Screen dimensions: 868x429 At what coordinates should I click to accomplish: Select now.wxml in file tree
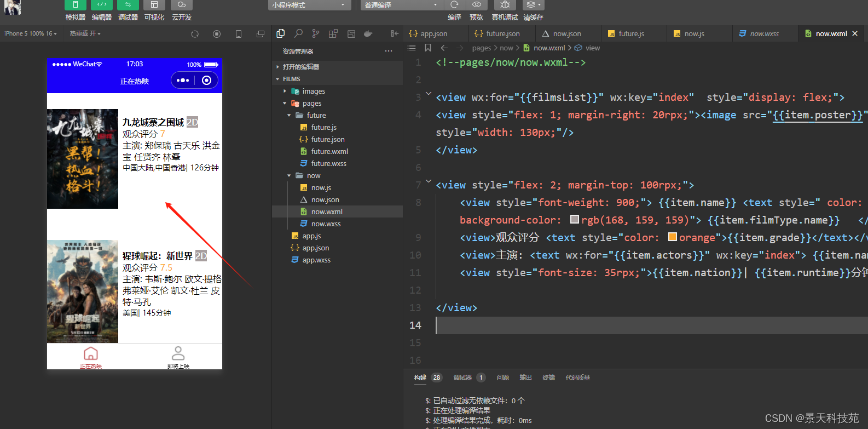click(337, 211)
